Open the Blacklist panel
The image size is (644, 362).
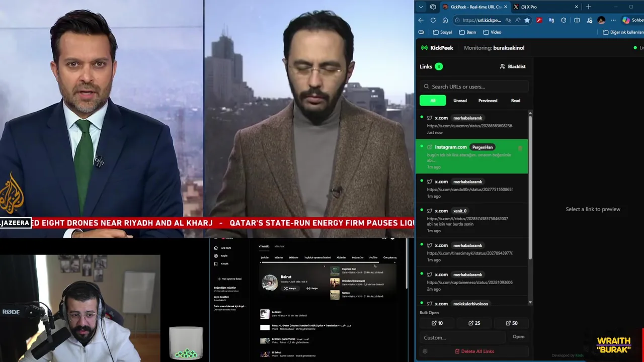coord(513,66)
